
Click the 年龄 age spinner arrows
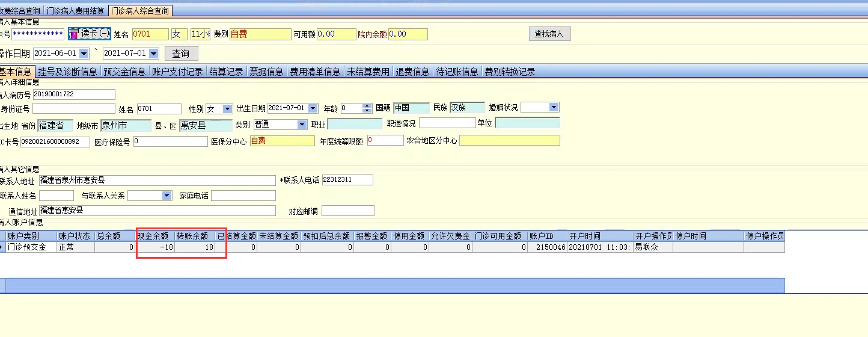367,109
